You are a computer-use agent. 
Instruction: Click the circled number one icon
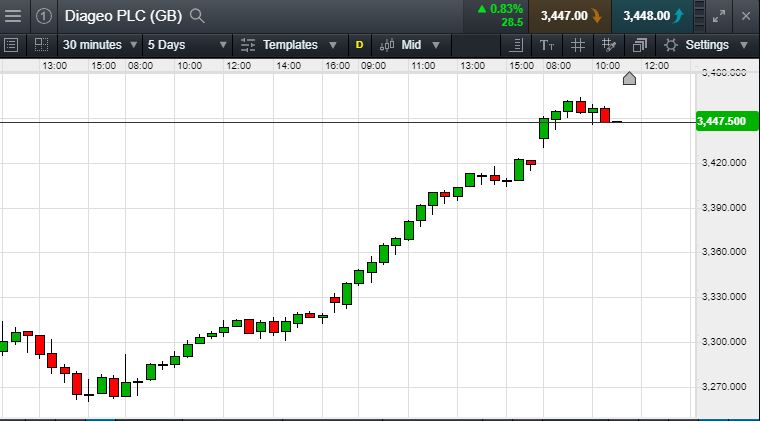[44, 16]
